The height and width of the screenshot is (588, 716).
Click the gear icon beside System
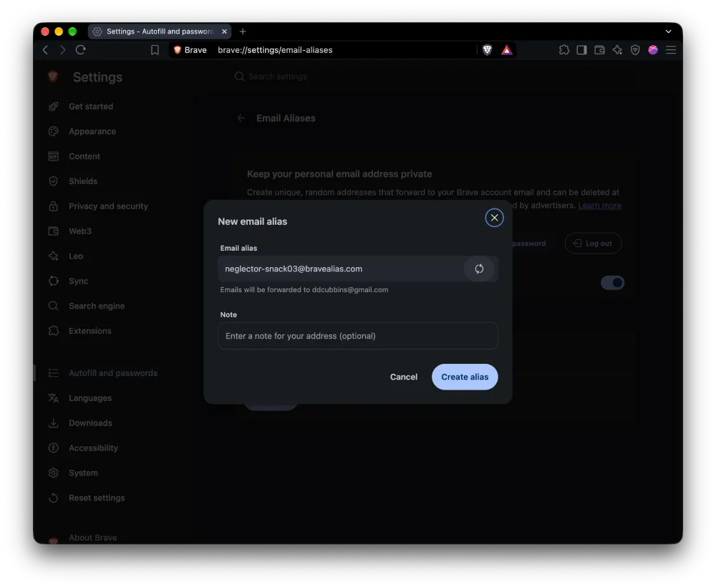[x=54, y=473]
